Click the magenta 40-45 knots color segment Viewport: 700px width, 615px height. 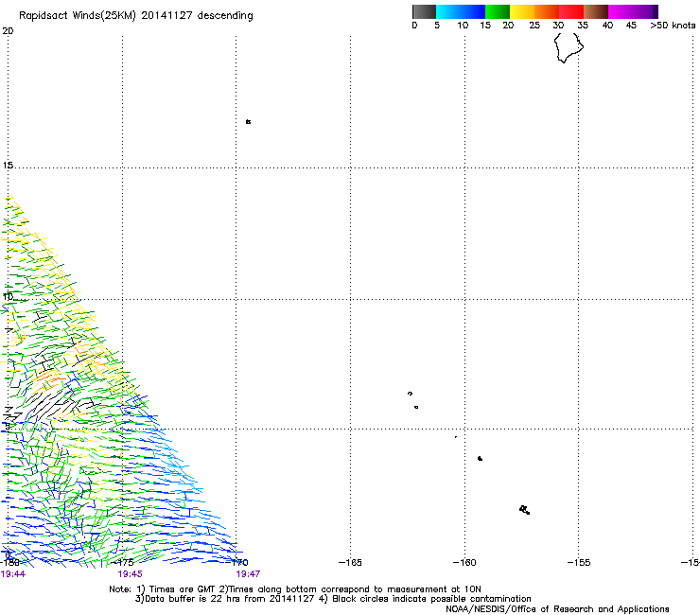click(621, 11)
